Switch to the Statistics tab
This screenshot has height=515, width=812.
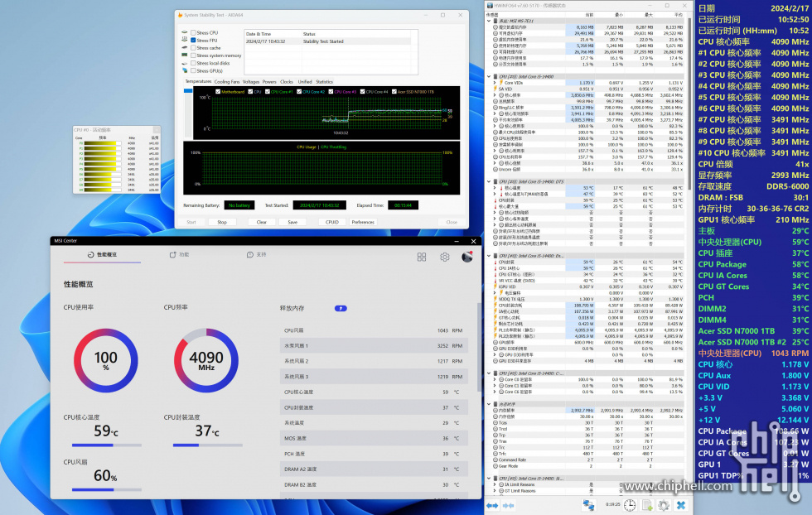[324, 82]
